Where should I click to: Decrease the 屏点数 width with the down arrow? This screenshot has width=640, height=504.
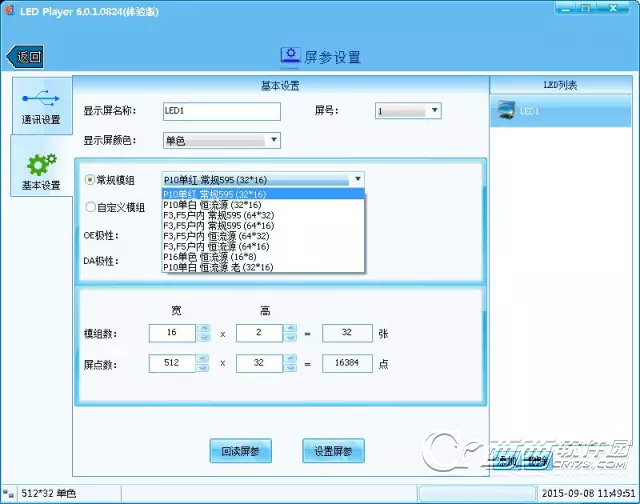[x=202, y=368]
